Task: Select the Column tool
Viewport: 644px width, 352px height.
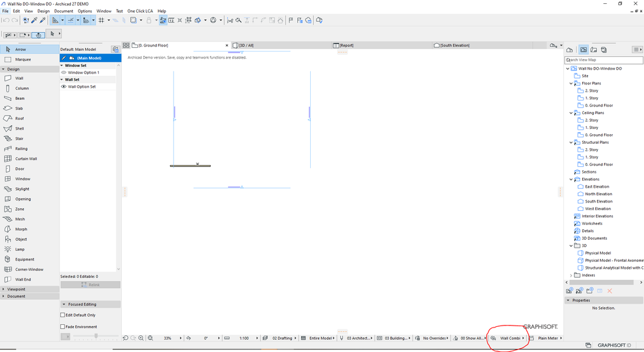Action: 30,88
